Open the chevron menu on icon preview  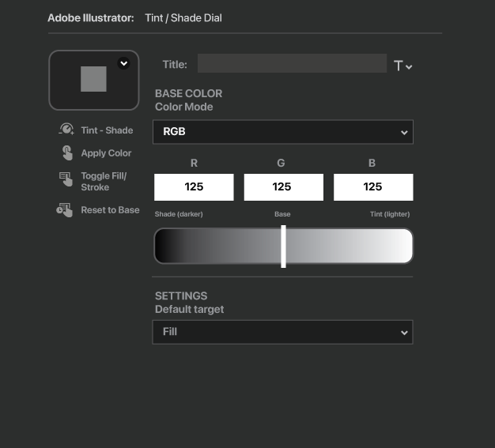coord(123,63)
